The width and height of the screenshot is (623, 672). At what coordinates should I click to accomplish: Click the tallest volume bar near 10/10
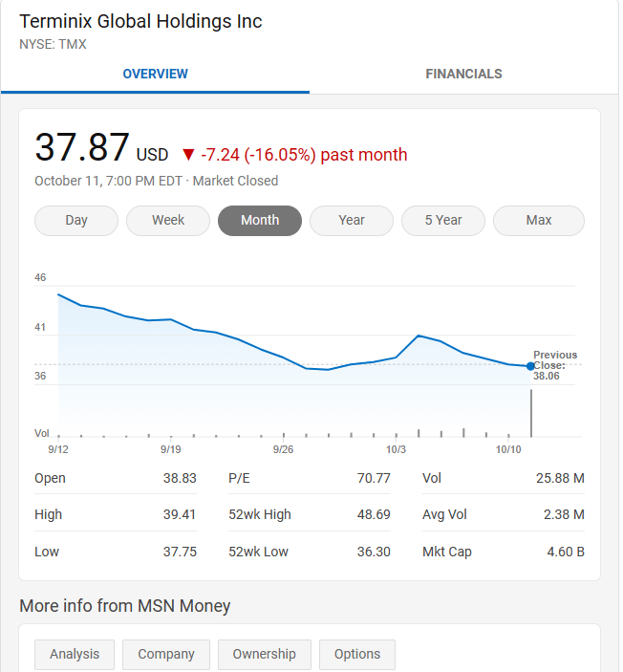point(530,411)
